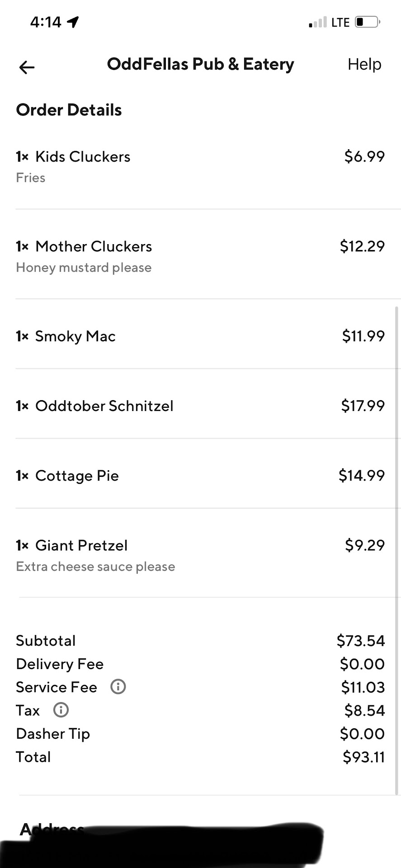Screen dimensions: 401x868
Task: Tap the Service Fee info icon
Action: (x=118, y=687)
